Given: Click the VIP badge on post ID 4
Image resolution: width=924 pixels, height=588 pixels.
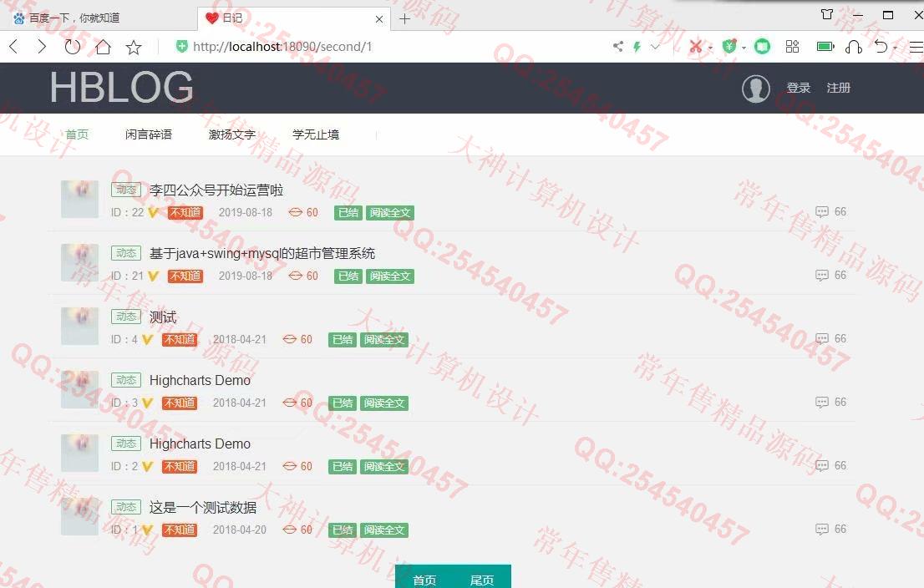Looking at the screenshot, I should [x=147, y=340].
